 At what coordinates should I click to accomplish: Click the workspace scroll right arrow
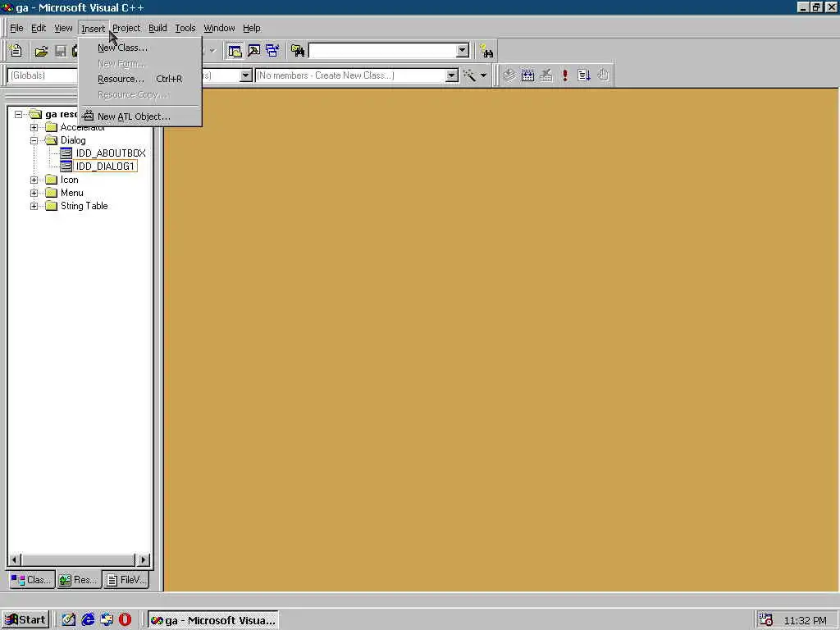(x=143, y=559)
